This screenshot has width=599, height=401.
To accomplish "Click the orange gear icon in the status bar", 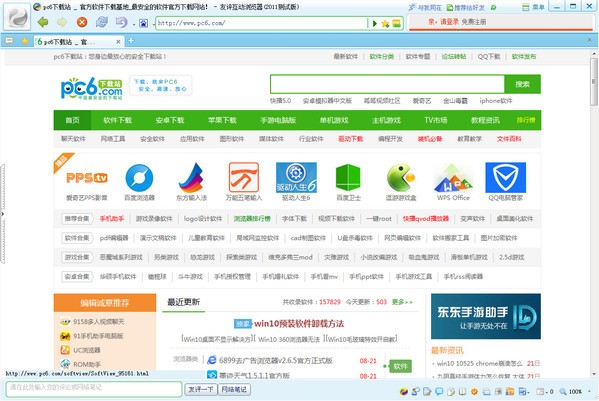I will point(474,391).
